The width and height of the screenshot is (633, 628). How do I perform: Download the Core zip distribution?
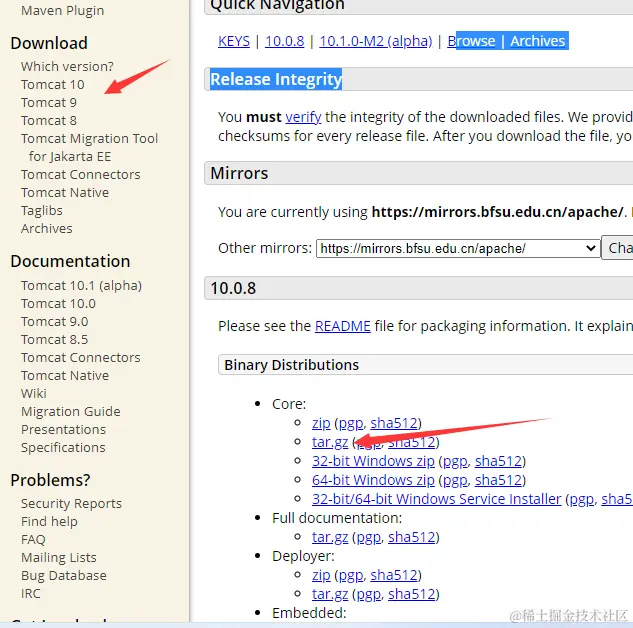click(x=321, y=423)
